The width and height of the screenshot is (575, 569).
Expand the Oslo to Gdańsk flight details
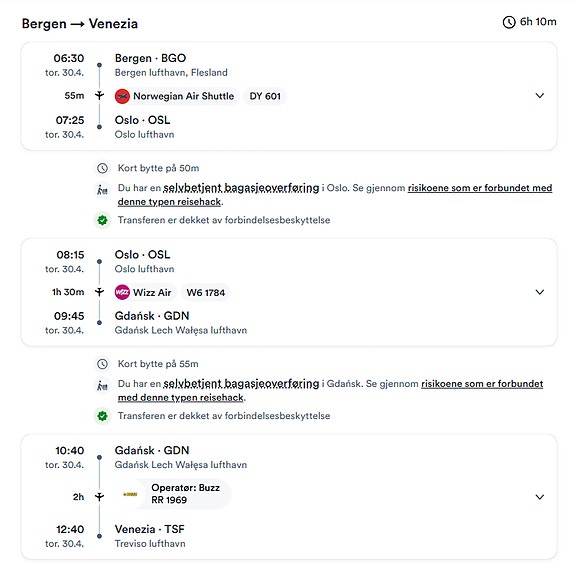(x=539, y=292)
